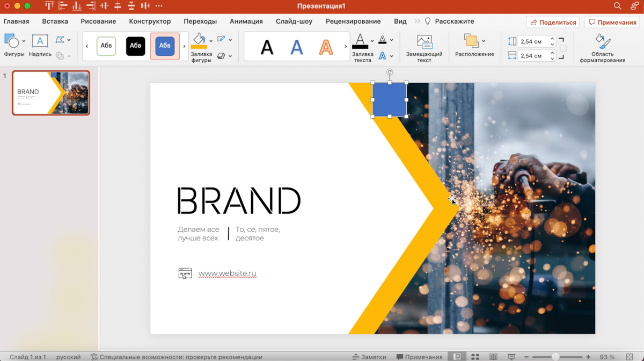Expand the Фигуры dropdown arrow
This screenshot has height=361, width=644.
tap(24, 41)
